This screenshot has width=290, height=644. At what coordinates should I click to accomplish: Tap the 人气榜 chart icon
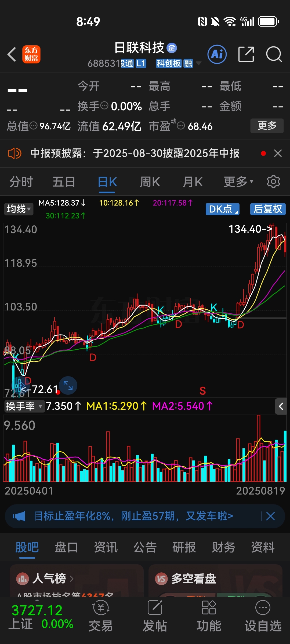(x=22, y=579)
